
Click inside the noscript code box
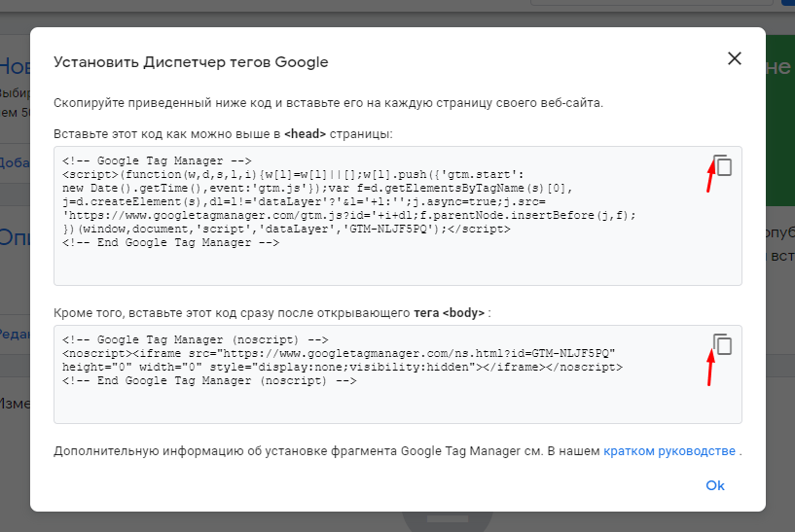[397, 374]
